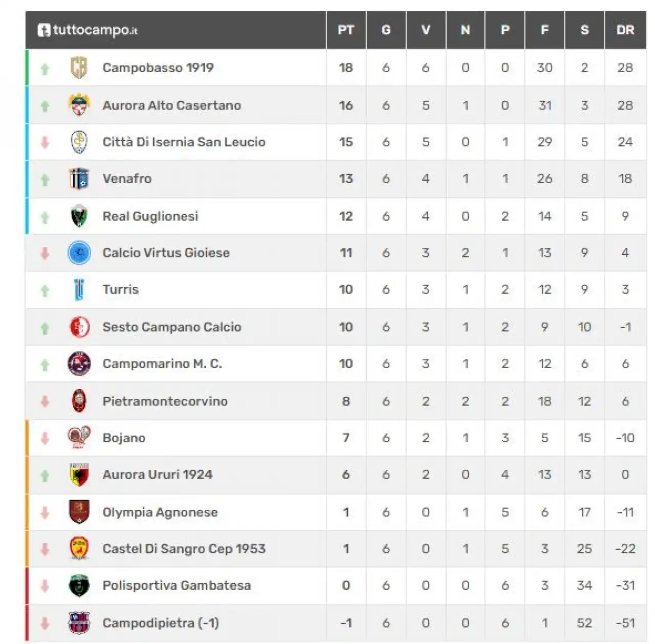Click the tuttocampo.it logo
The image size is (655, 644).
pos(88,30)
